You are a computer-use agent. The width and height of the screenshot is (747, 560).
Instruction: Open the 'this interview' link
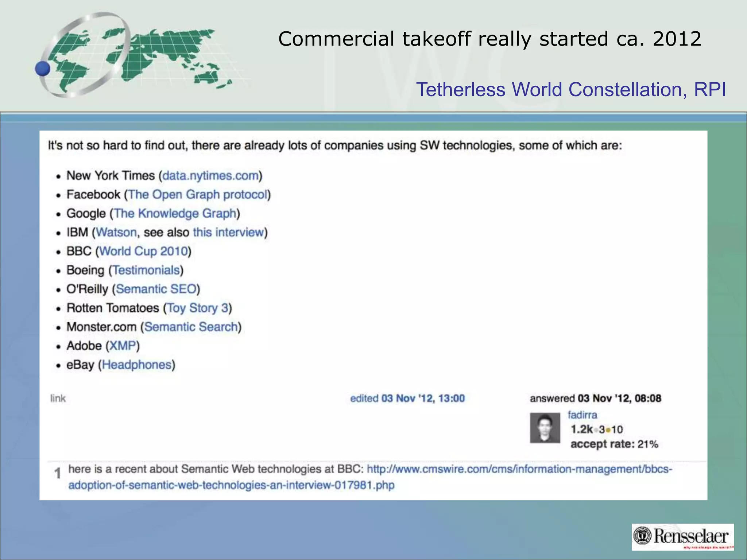tap(228, 232)
